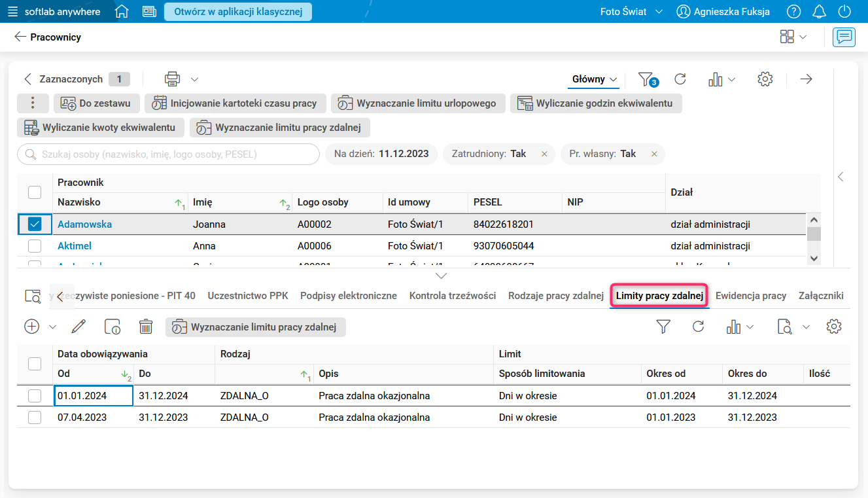
Task: Click the home icon in top bar
Action: click(x=122, y=12)
